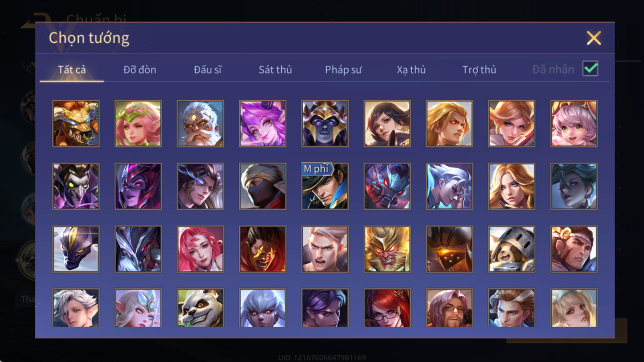Filter heroes by Xạ thủ

coord(411,70)
